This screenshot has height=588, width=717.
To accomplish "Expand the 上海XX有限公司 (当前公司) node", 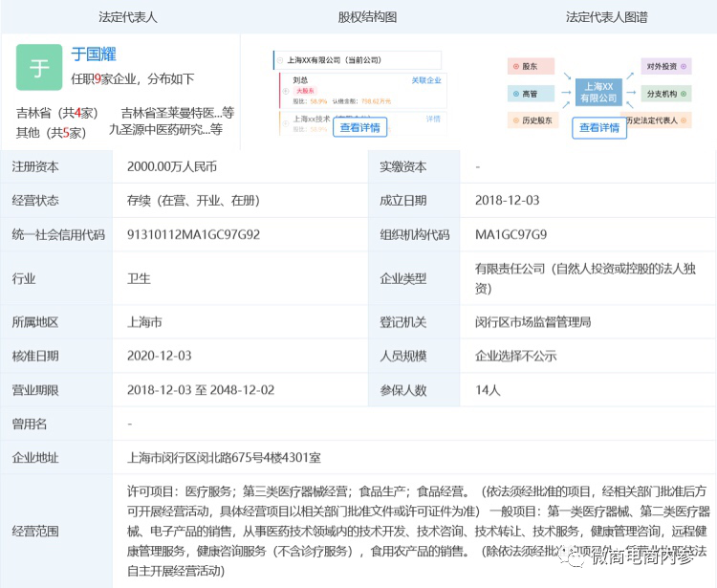I will 280,60.
